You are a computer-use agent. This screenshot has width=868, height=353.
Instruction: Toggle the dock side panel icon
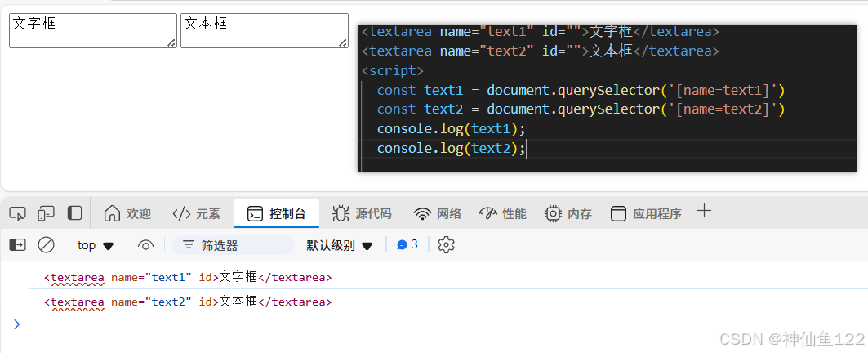[x=75, y=213]
